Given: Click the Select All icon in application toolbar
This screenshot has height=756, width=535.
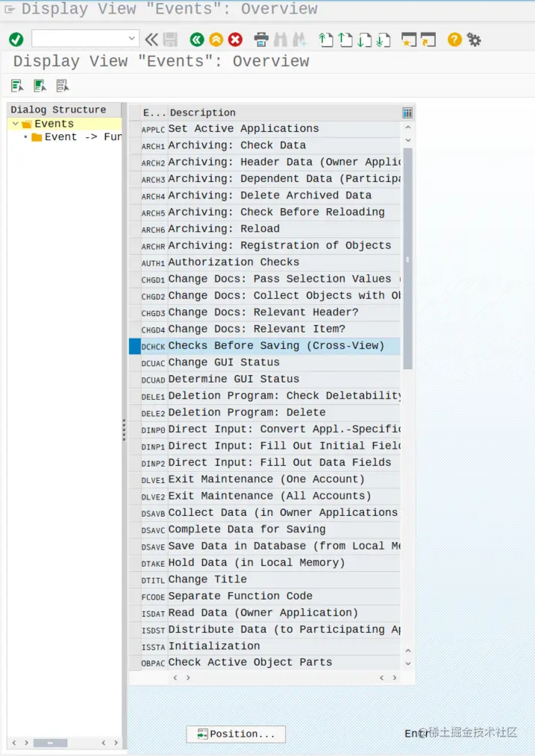Looking at the screenshot, I should tap(17, 86).
